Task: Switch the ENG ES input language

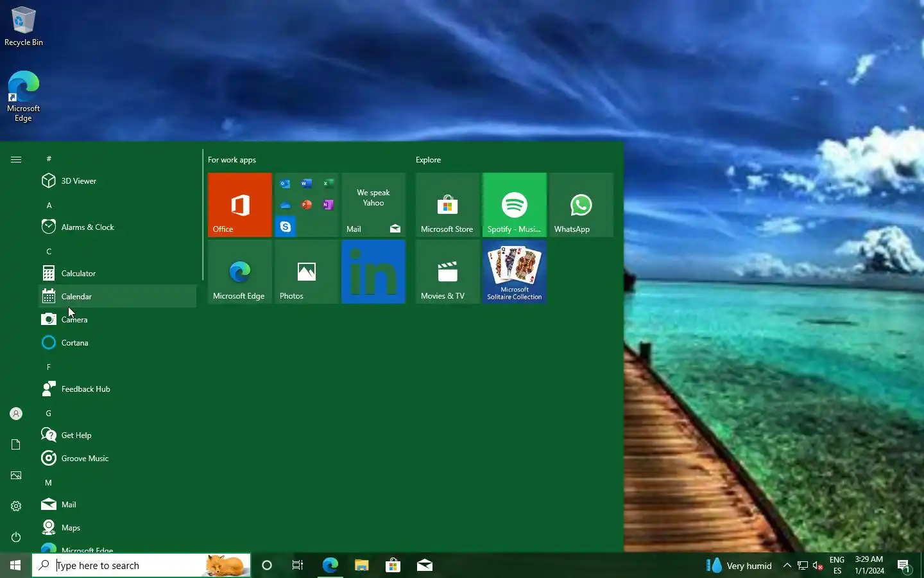Action: point(837,565)
